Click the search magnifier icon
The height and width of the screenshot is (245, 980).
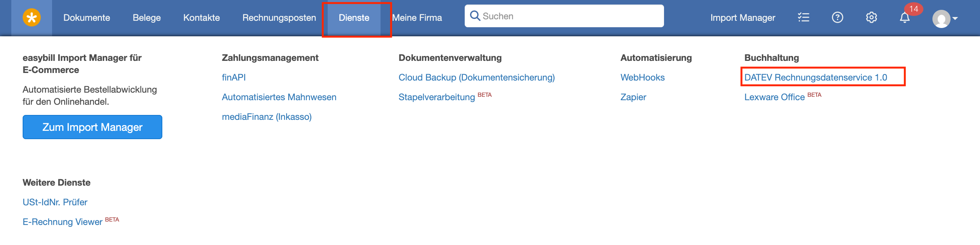(475, 16)
